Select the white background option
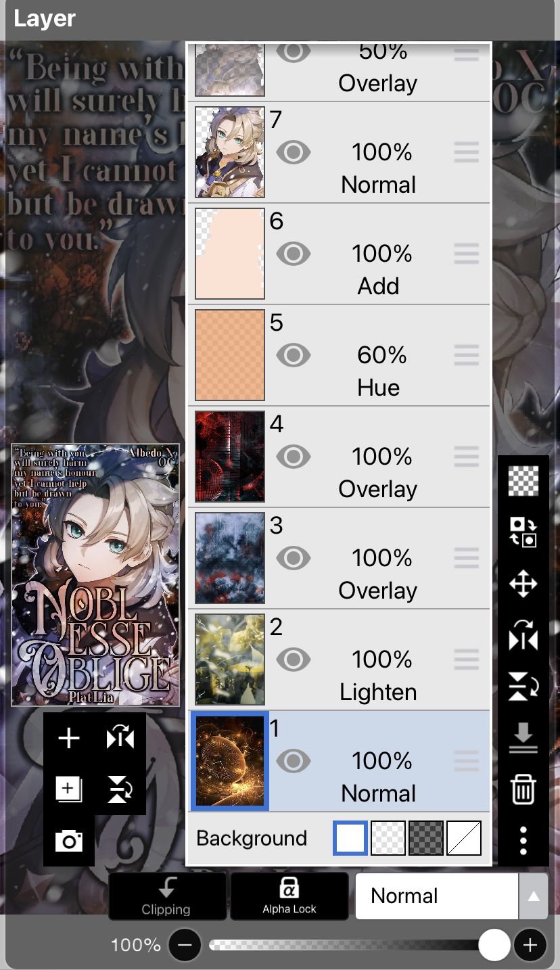 click(x=350, y=838)
